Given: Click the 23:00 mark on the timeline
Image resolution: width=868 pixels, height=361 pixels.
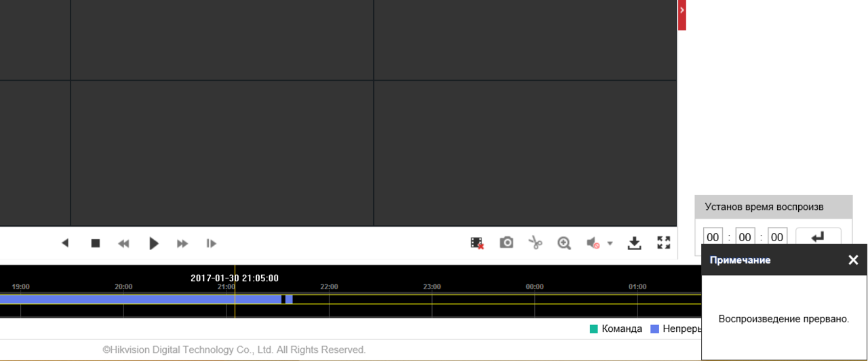Looking at the screenshot, I should [432, 286].
